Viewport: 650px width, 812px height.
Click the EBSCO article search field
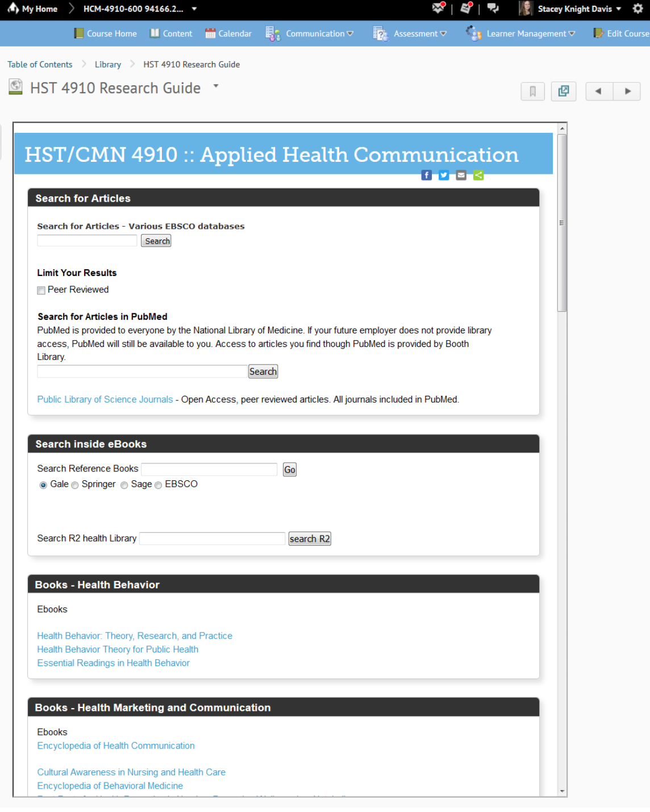click(87, 241)
